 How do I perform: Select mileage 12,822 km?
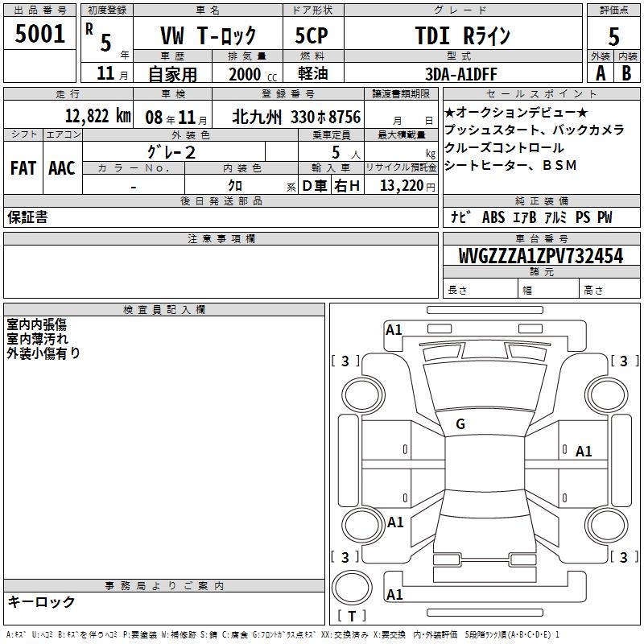pos(97,116)
